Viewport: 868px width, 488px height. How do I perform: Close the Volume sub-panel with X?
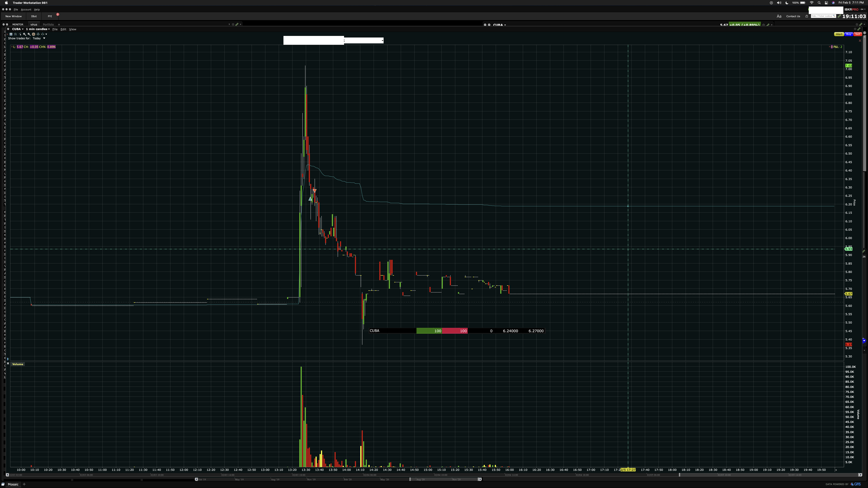(x=8, y=364)
